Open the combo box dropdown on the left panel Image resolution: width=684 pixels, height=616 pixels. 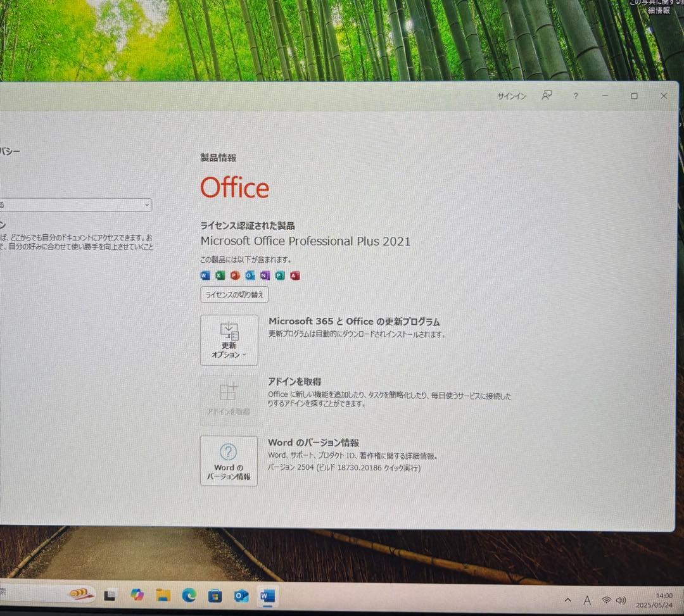147,204
